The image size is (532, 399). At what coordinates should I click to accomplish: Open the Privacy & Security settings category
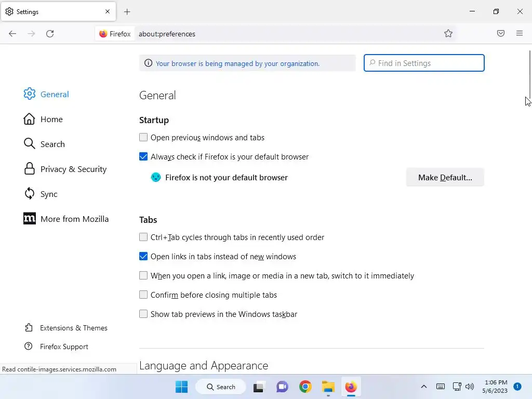(74, 169)
